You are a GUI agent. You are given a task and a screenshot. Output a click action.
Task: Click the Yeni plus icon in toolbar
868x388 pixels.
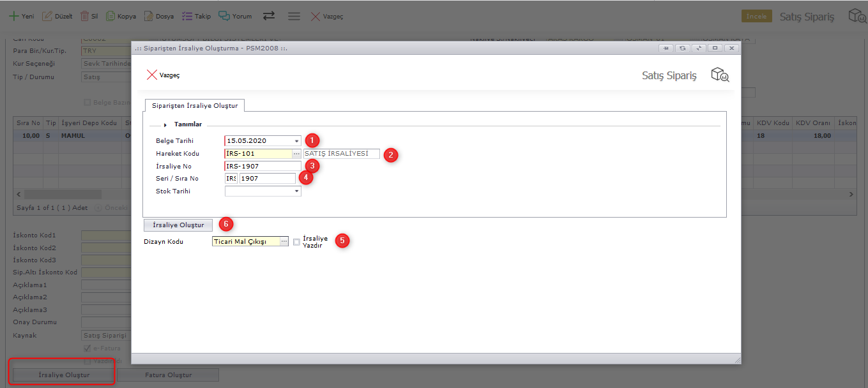[x=13, y=16]
